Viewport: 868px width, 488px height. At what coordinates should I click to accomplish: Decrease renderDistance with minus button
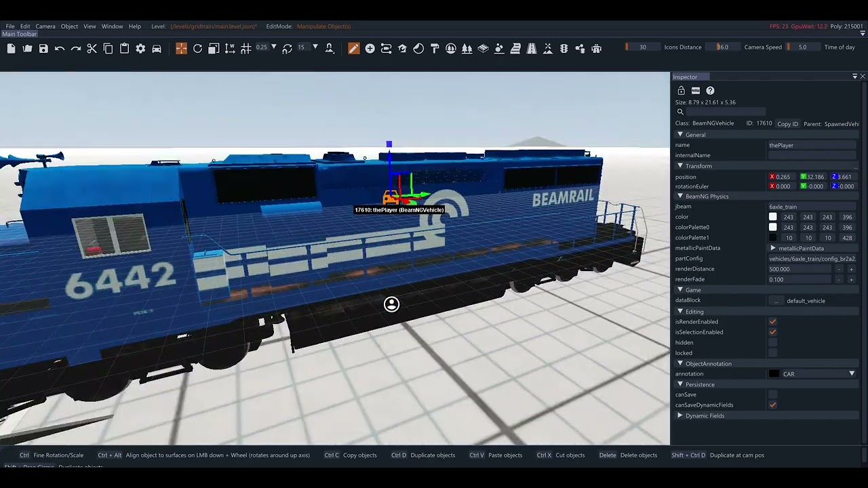(839, 269)
